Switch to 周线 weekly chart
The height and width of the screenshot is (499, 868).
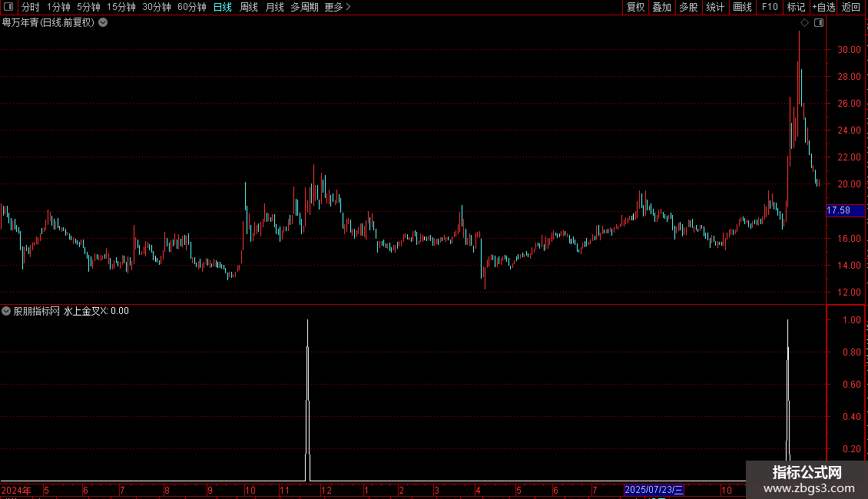(x=249, y=7)
